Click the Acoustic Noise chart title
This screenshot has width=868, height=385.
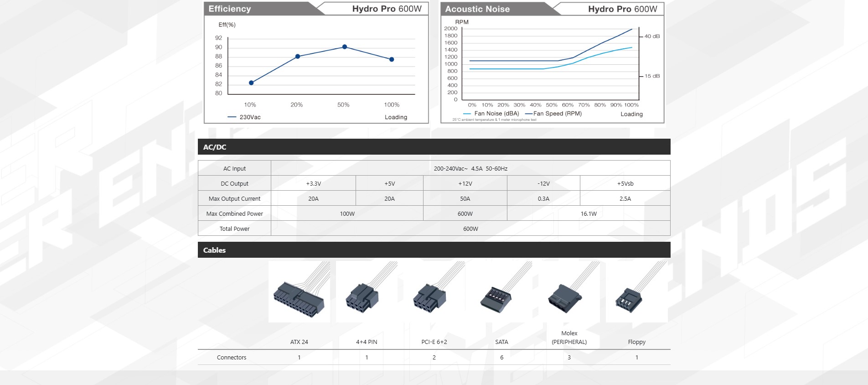[477, 9]
